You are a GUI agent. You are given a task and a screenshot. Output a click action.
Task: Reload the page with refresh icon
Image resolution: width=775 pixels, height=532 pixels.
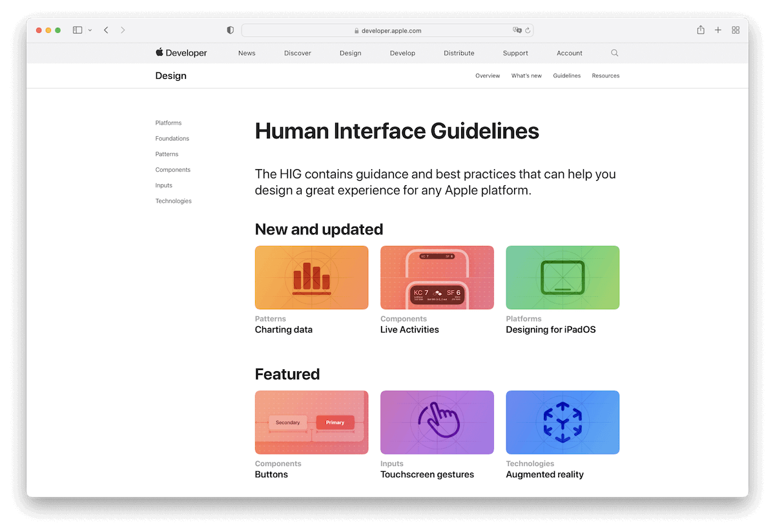(528, 30)
